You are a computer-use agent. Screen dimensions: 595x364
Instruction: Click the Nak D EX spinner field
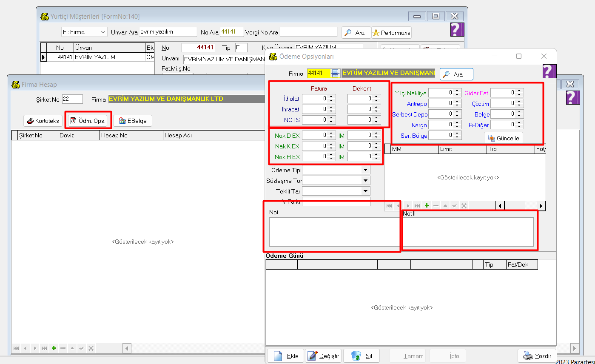click(x=319, y=135)
